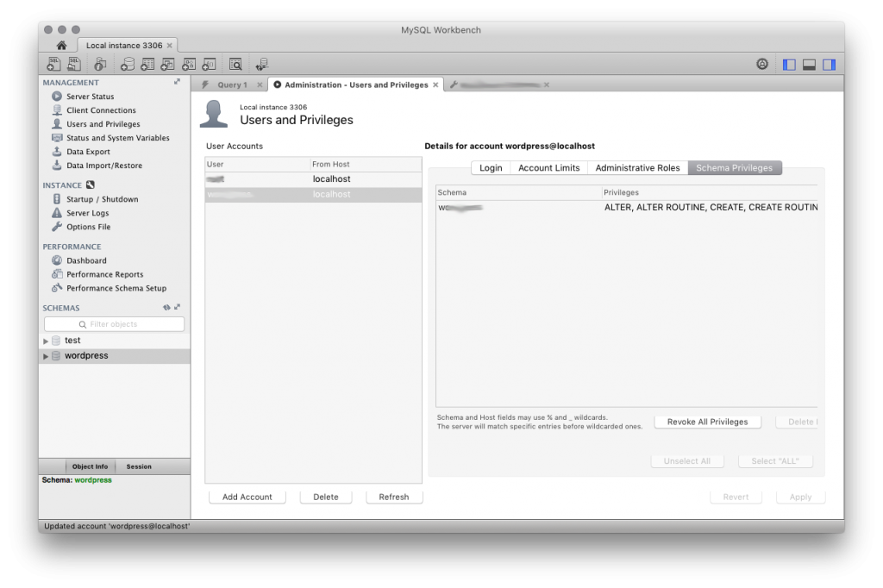Toggle the right secondary sidebar
The image size is (883, 588).
coord(829,65)
